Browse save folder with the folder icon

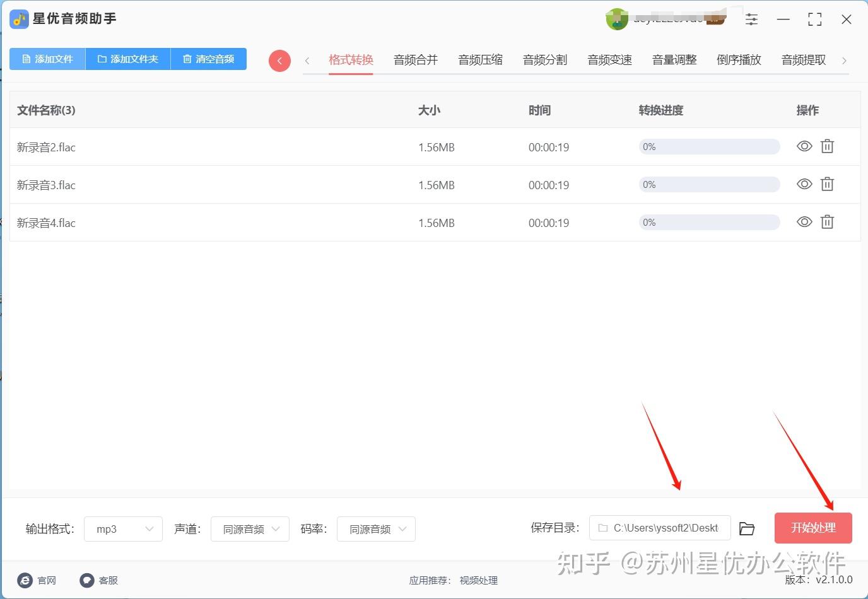(747, 528)
